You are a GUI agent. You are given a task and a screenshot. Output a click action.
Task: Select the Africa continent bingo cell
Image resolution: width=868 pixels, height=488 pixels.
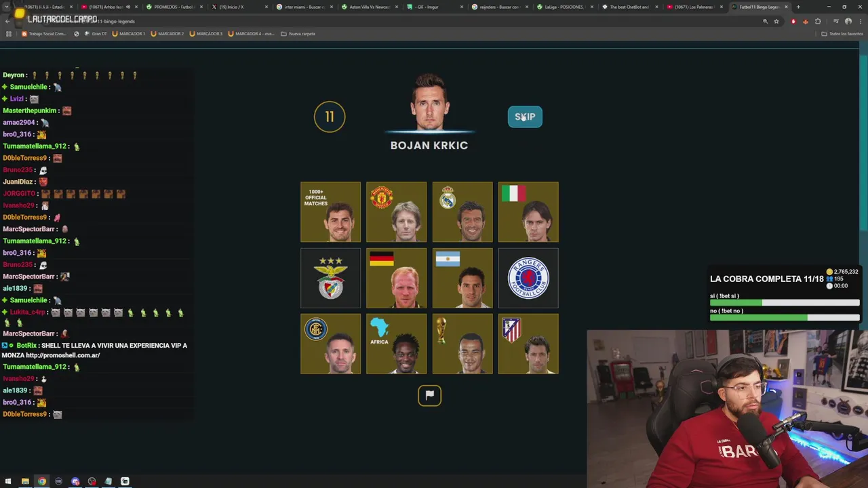click(397, 344)
